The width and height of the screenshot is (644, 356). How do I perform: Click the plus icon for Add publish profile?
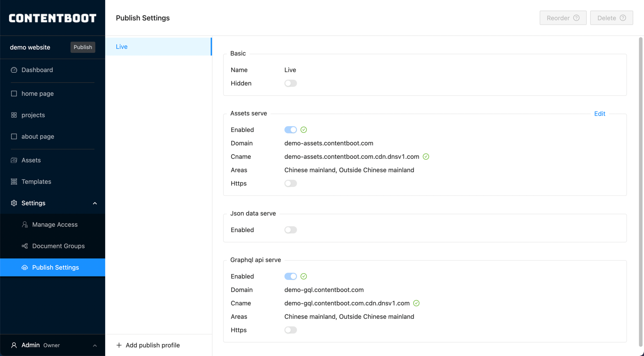(x=119, y=345)
